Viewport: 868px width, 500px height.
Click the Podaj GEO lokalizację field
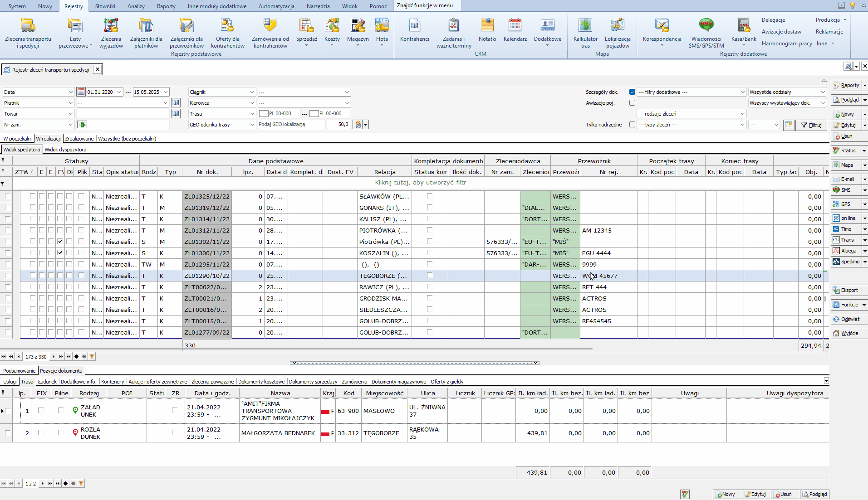pos(291,125)
